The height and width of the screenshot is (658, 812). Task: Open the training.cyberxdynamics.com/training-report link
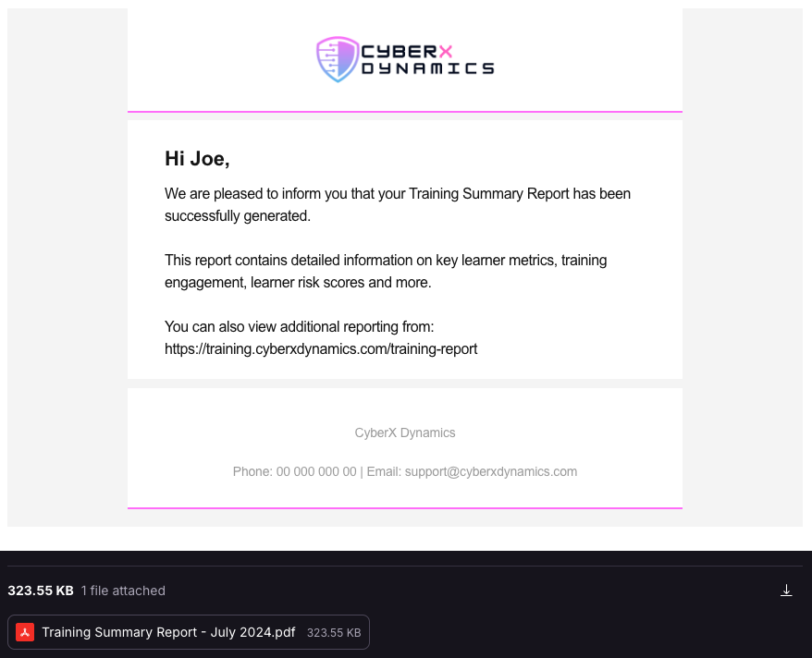coord(321,349)
